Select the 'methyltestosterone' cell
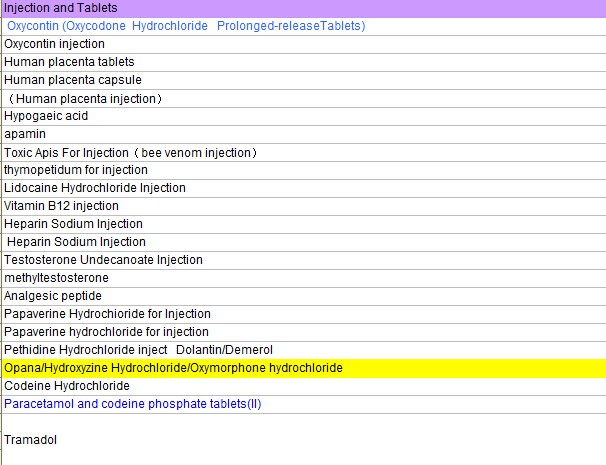Screen dimensions: 606x465 [x=304, y=278]
